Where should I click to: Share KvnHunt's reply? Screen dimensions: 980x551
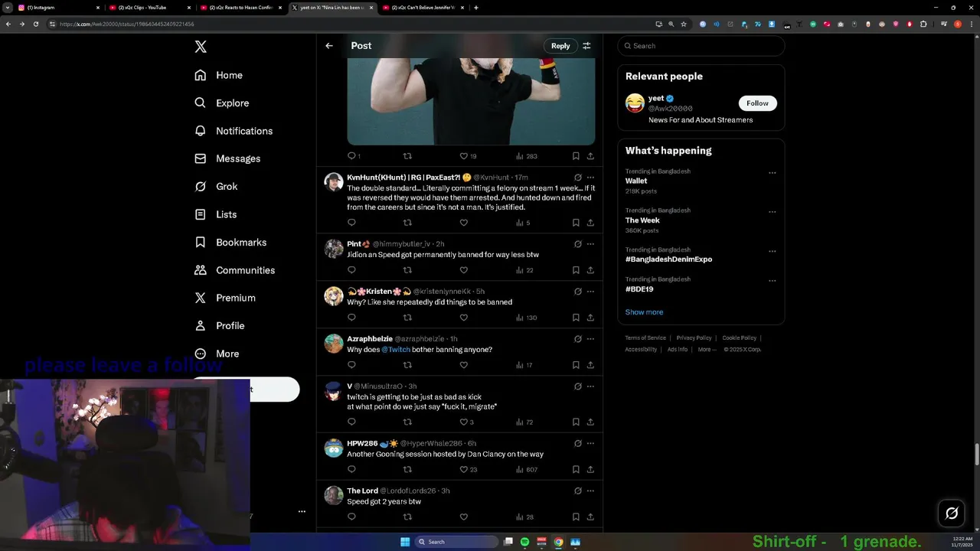[x=590, y=223]
